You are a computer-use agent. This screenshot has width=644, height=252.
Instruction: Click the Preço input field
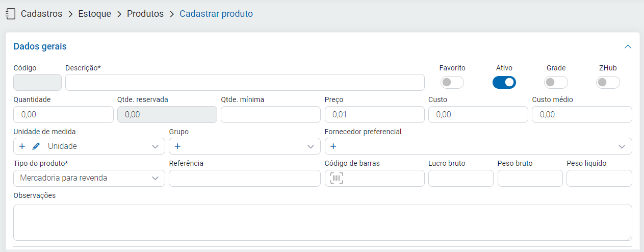click(374, 115)
